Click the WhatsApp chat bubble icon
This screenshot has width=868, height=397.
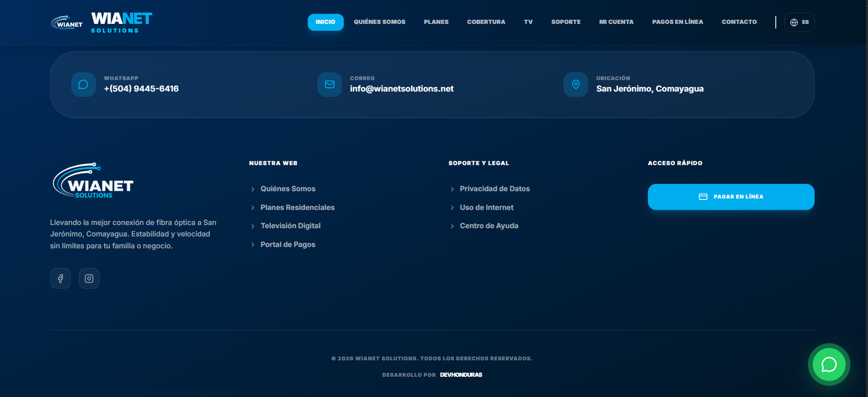coord(84,85)
